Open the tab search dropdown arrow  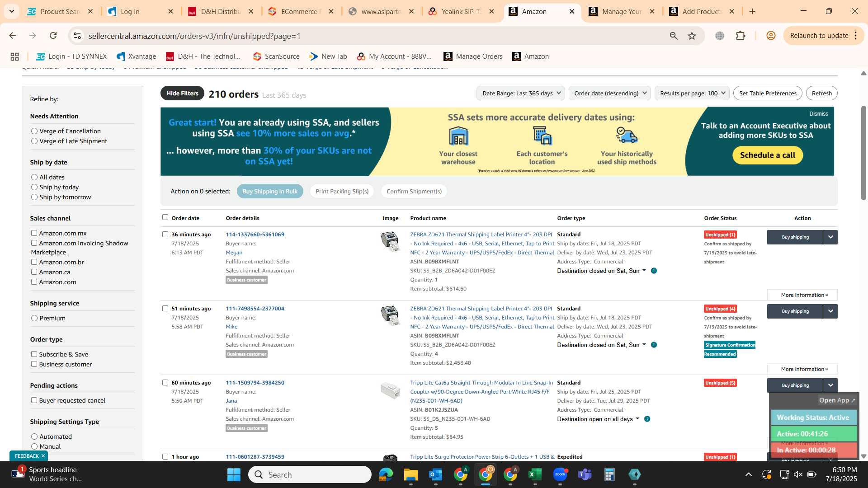click(11, 11)
